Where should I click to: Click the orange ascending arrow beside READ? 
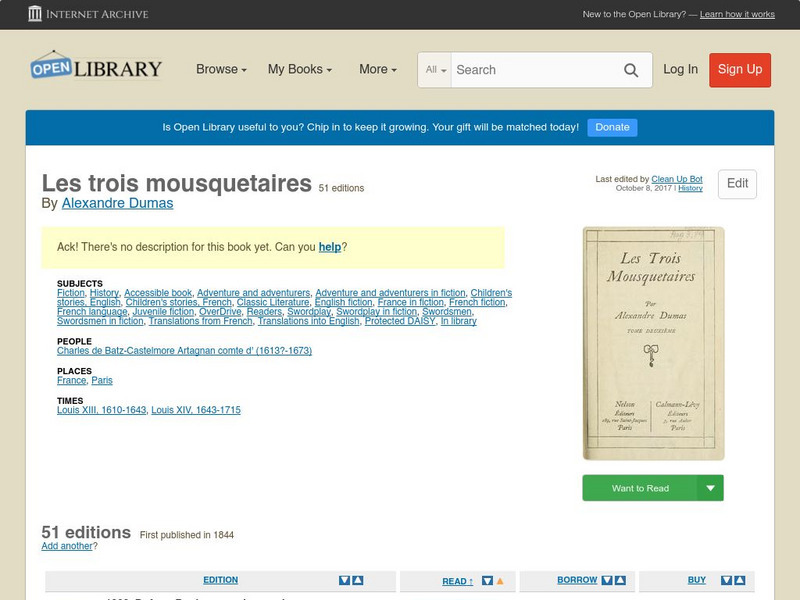(500, 580)
